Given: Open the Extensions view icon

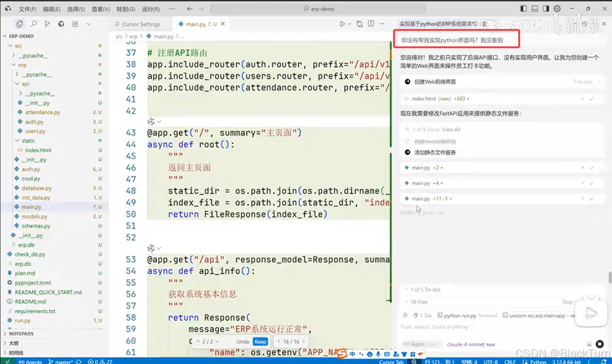Looking at the screenshot, I should coord(75,24).
